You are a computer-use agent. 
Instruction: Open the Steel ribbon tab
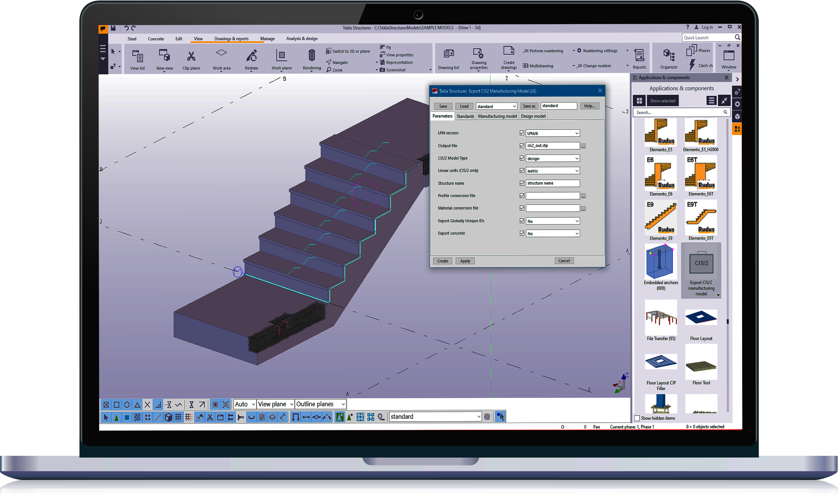pos(132,39)
